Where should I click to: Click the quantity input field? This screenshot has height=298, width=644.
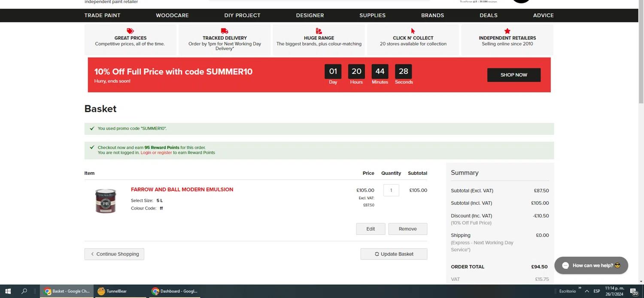[x=391, y=190]
